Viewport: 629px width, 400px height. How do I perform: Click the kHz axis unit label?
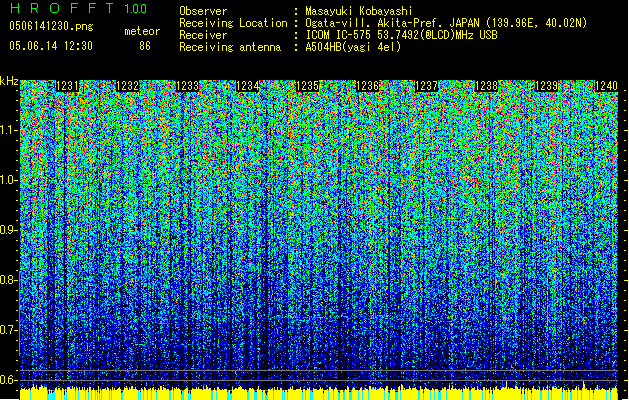point(10,81)
